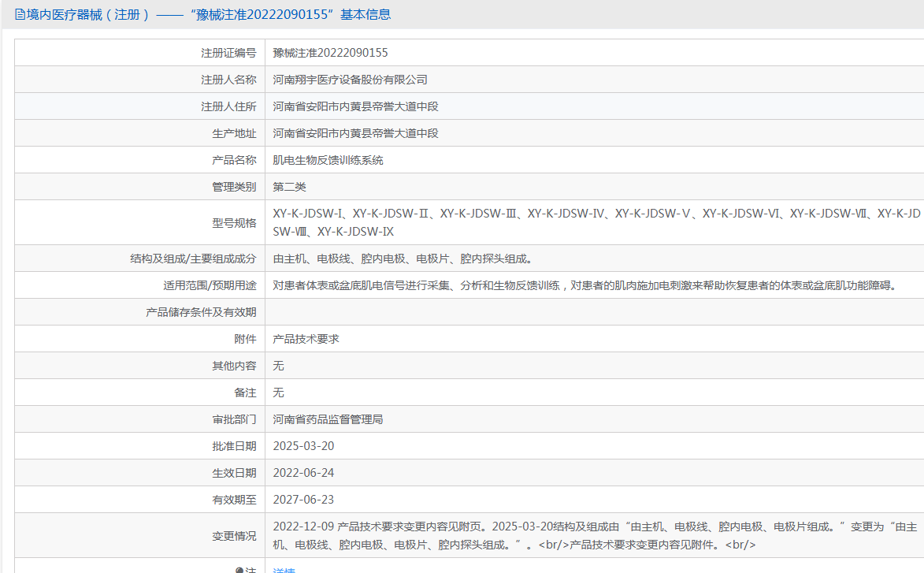
Task: Select the value 第二类
Action: 289,187
